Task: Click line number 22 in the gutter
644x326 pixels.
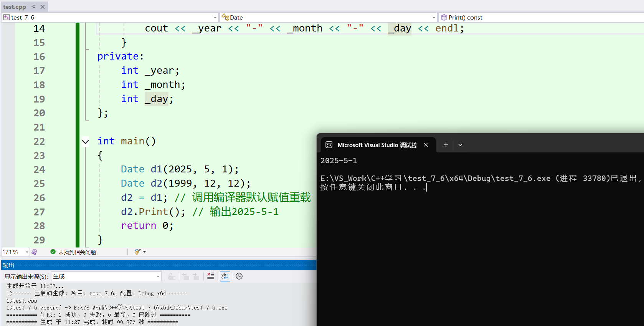Action: pos(39,141)
